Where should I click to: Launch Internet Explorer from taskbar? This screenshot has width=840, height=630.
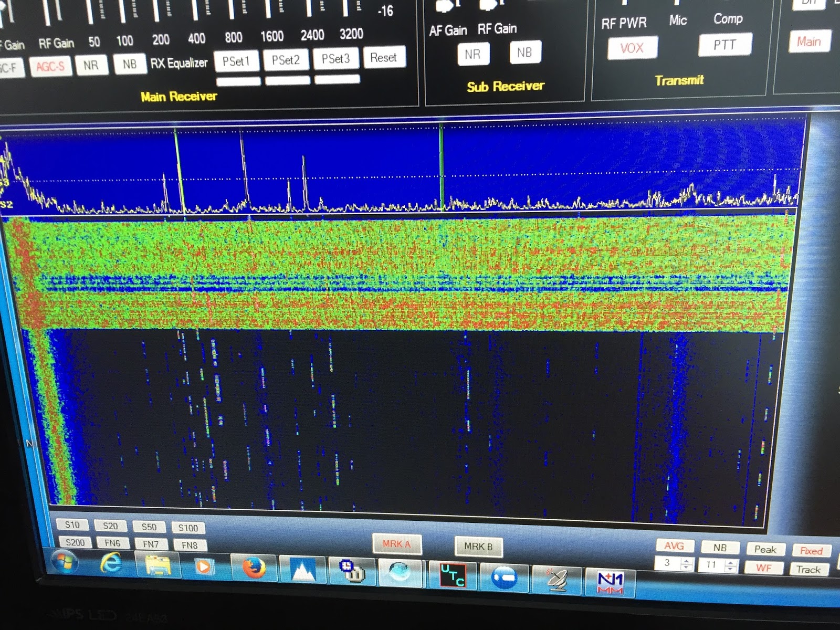[x=111, y=563]
